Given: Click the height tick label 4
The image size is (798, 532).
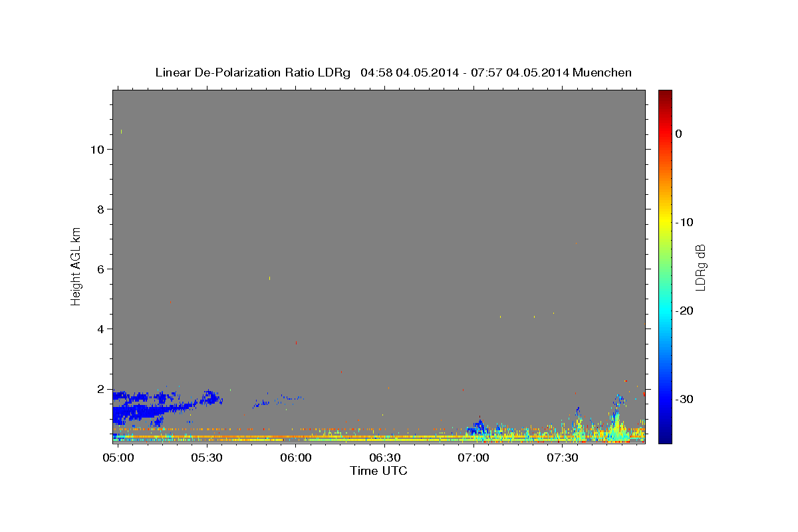Looking at the screenshot, I should coord(101,329).
